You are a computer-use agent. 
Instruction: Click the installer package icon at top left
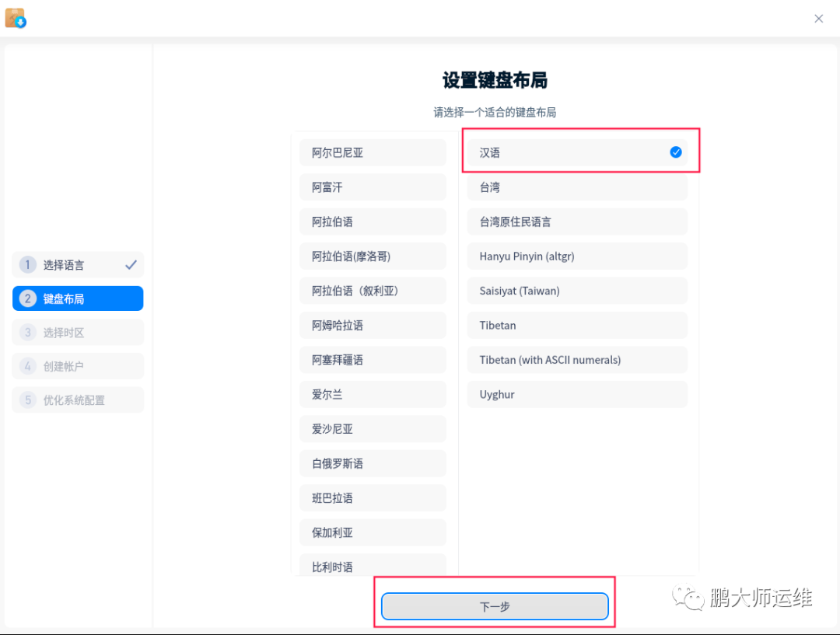pyautogui.click(x=15, y=18)
